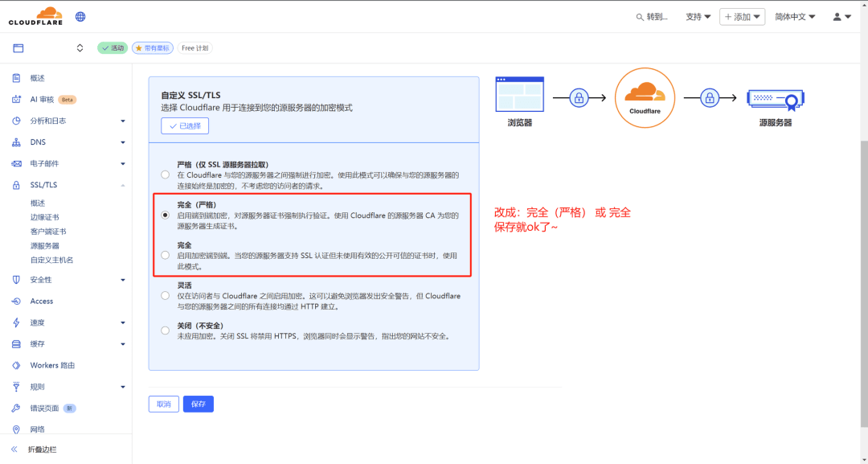868x464 pixels.
Task: Expand the 安全性 sidebar section arrow
Action: pyautogui.click(x=123, y=280)
